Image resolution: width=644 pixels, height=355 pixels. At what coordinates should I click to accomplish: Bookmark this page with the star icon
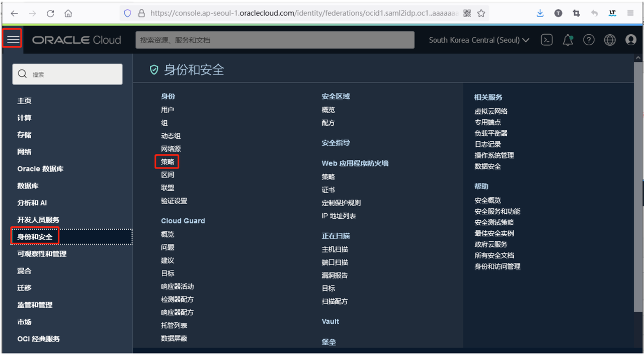(x=481, y=14)
